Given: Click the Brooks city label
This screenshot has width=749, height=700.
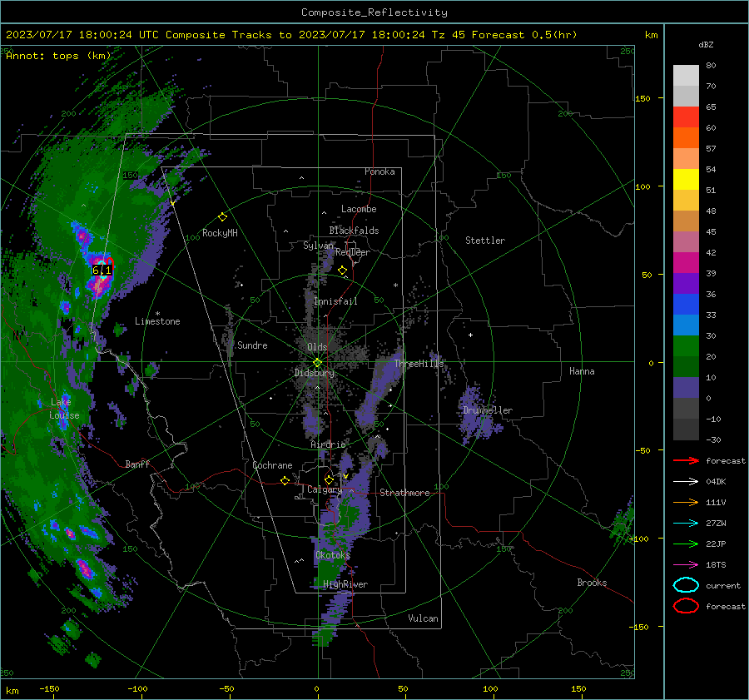Looking at the screenshot, I should (592, 583).
